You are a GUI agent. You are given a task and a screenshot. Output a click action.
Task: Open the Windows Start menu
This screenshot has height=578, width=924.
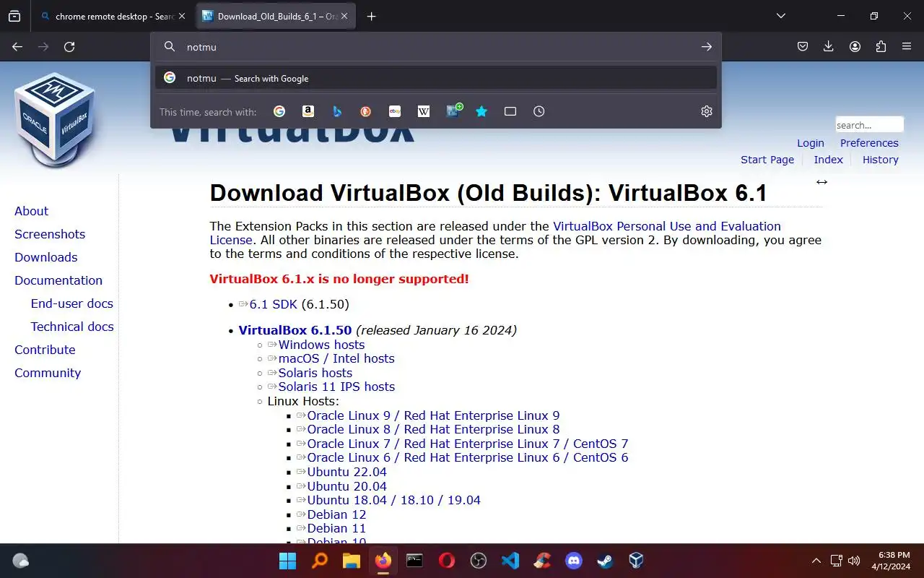tap(287, 561)
